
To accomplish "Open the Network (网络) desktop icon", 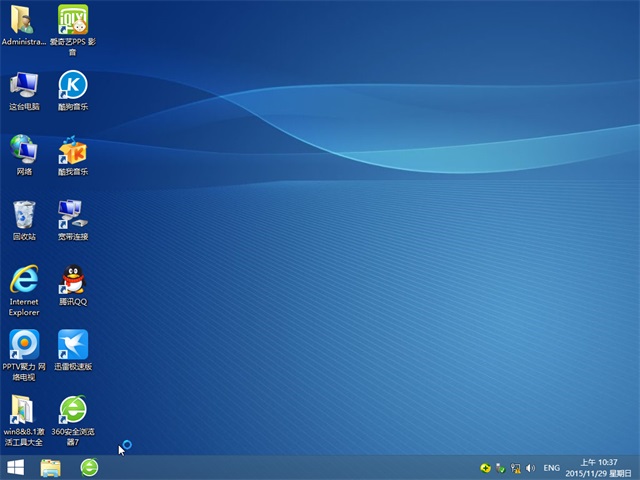I will click(x=24, y=150).
